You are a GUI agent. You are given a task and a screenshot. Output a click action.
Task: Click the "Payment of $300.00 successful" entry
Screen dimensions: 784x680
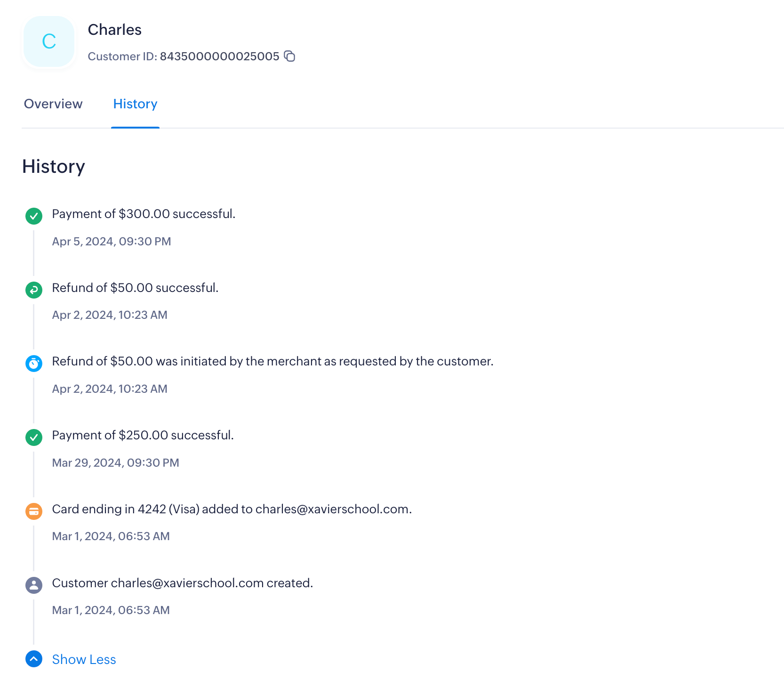click(144, 214)
